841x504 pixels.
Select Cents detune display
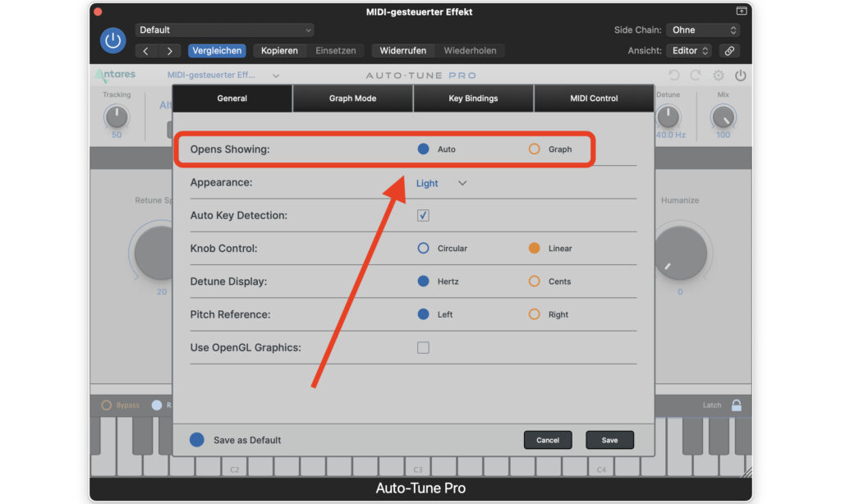tap(534, 282)
